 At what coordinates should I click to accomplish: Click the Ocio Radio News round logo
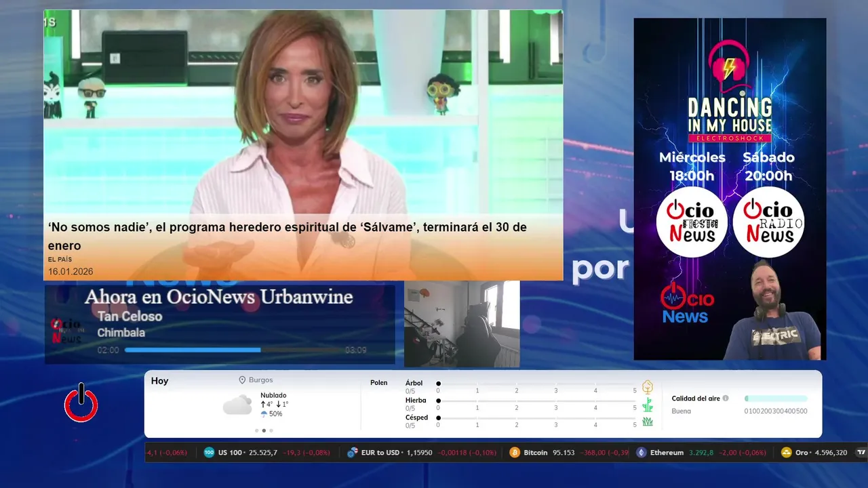(768, 222)
